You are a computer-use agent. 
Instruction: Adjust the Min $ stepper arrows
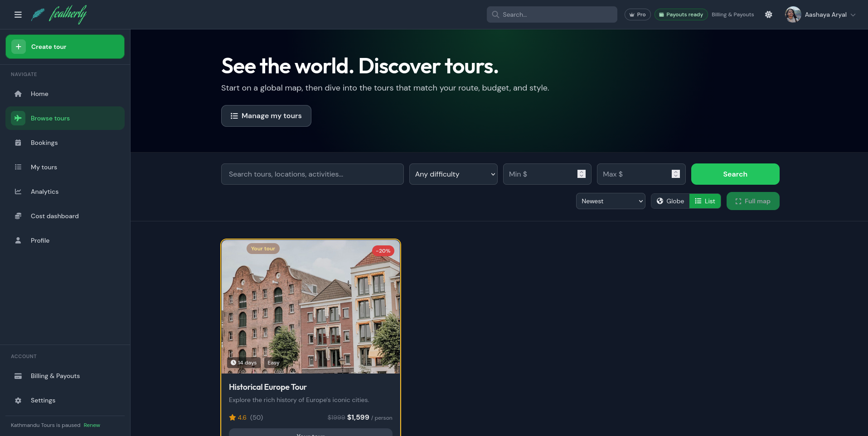(582, 174)
